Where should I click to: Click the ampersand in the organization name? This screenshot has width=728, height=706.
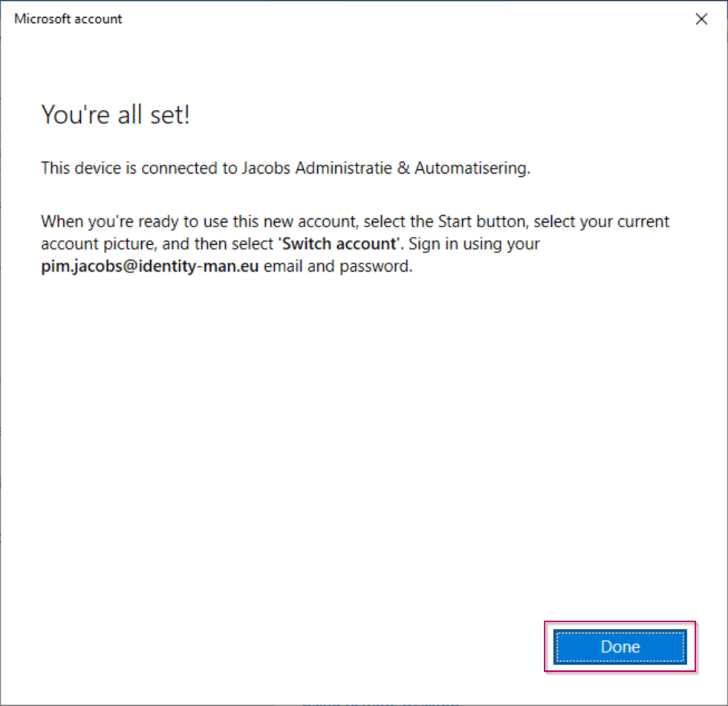click(x=403, y=168)
